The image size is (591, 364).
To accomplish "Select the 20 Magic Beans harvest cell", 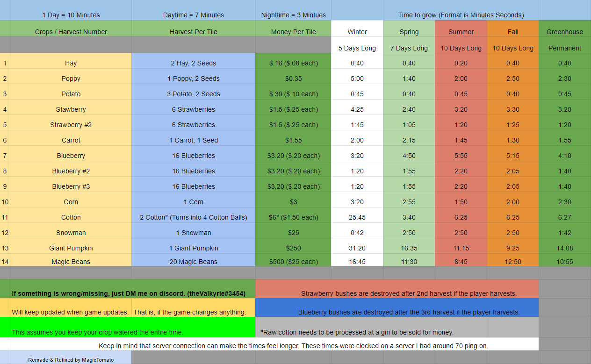I will pyautogui.click(x=193, y=262).
